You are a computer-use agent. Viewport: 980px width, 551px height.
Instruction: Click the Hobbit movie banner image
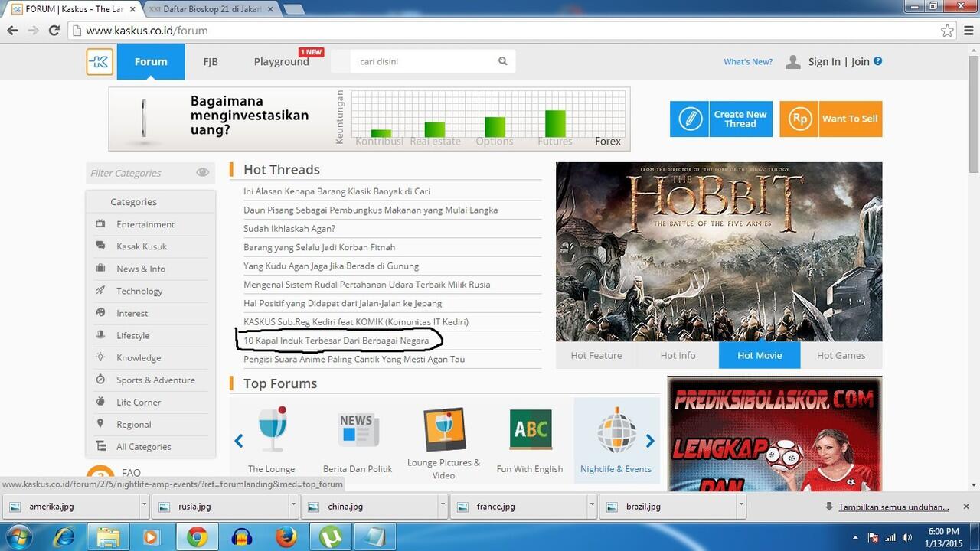(719, 251)
